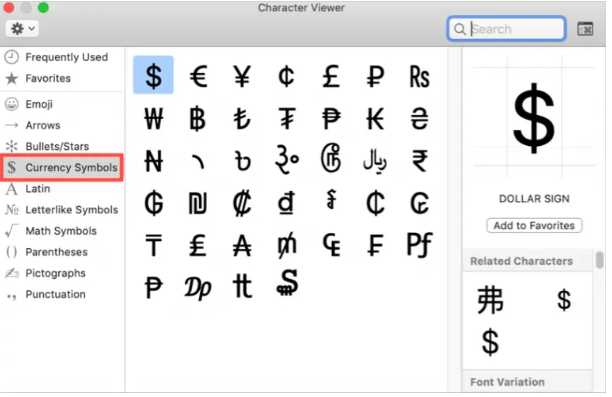
Task: Open the gear settings dropdown menu
Action: [x=22, y=28]
